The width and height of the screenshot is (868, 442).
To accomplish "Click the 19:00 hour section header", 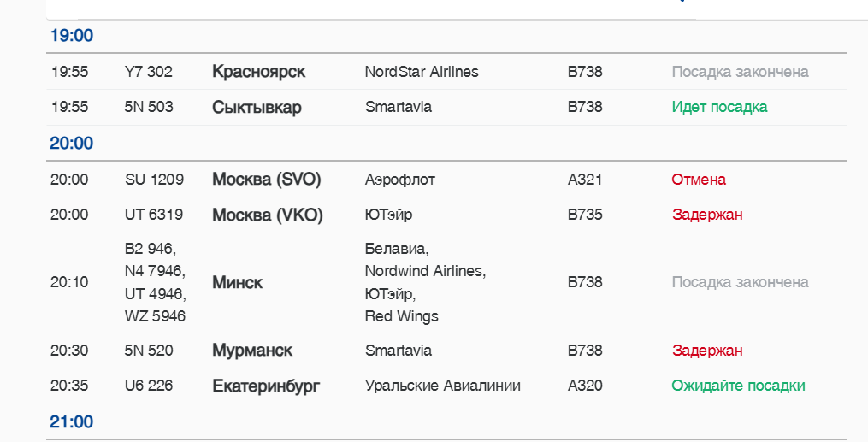I will coord(72,36).
